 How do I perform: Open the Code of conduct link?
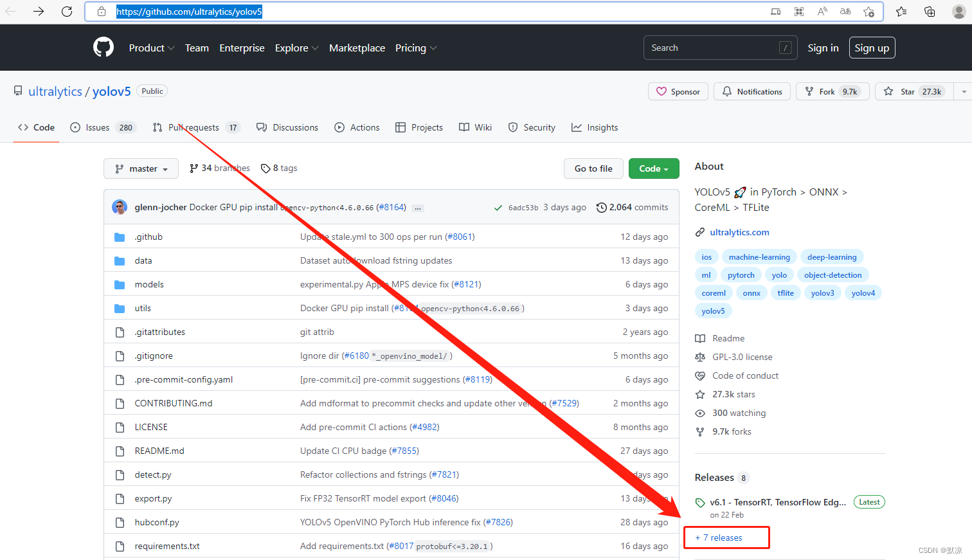point(745,375)
